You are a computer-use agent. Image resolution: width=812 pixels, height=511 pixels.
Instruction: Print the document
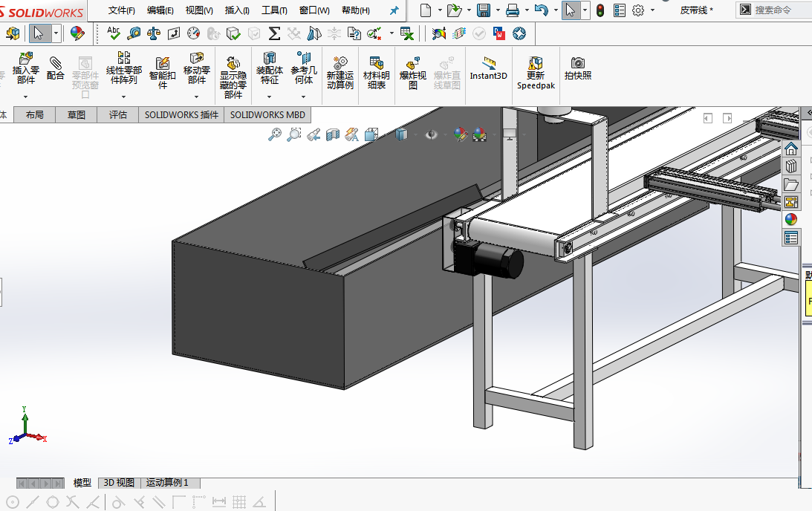[512, 10]
